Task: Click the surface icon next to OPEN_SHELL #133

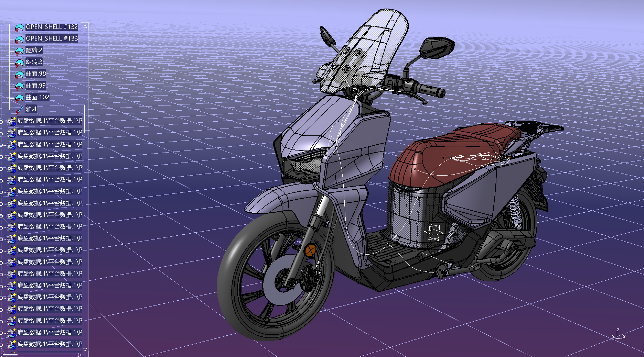Action: [19, 40]
